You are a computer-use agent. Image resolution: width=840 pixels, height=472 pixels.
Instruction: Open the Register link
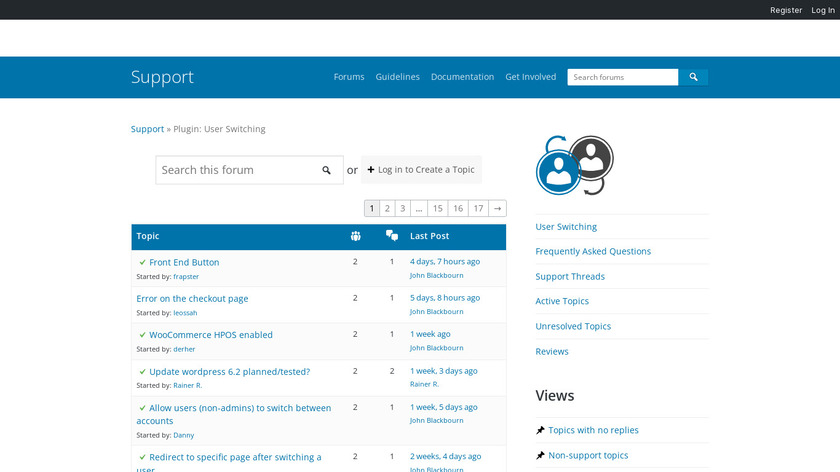point(786,10)
